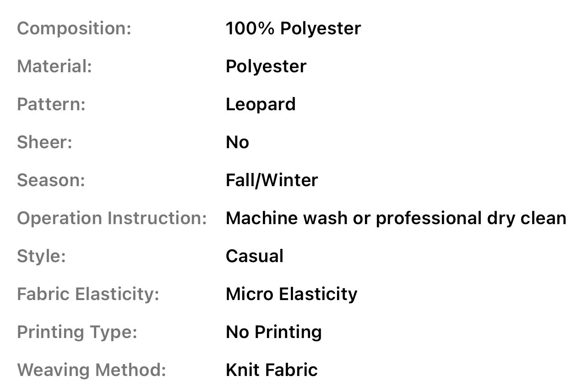The width and height of the screenshot is (588, 392).
Task: Select the Fall/Winter season value
Action: pos(272,180)
